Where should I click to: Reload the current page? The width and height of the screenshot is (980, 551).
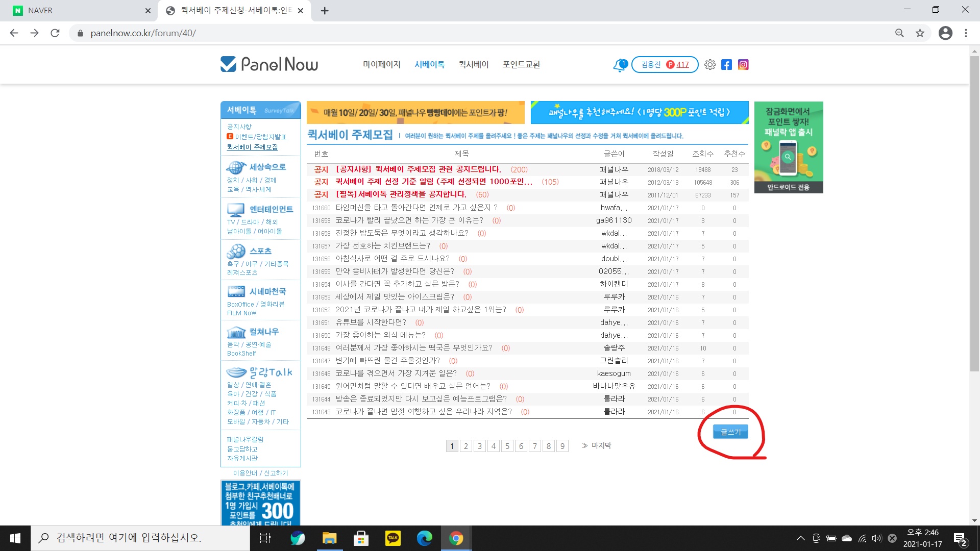pos(55,33)
